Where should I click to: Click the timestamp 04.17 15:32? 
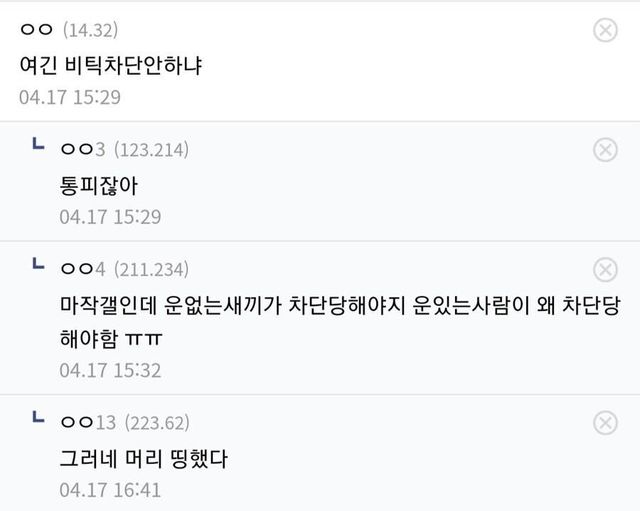[110, 370]
